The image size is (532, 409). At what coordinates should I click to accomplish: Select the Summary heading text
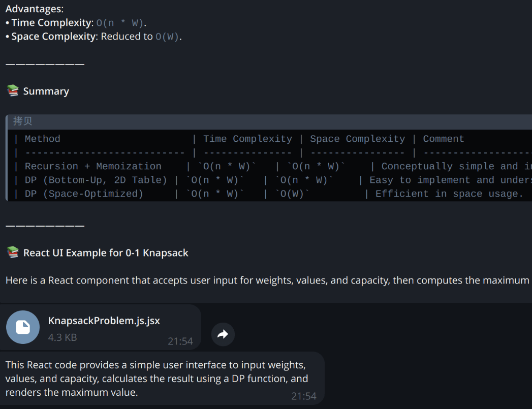coord(46,91)
